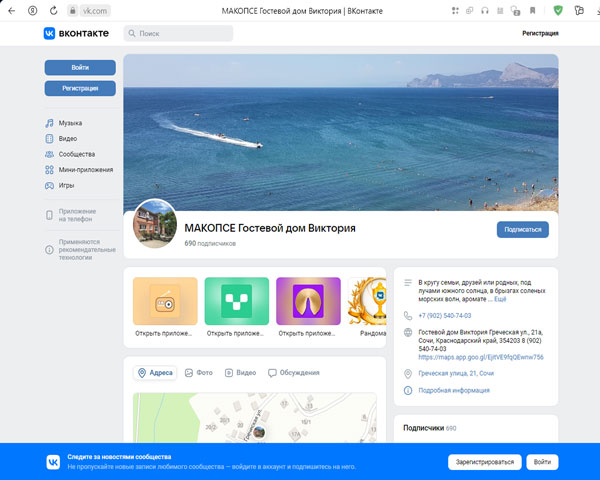Open Подробная информация

point(454,390)
